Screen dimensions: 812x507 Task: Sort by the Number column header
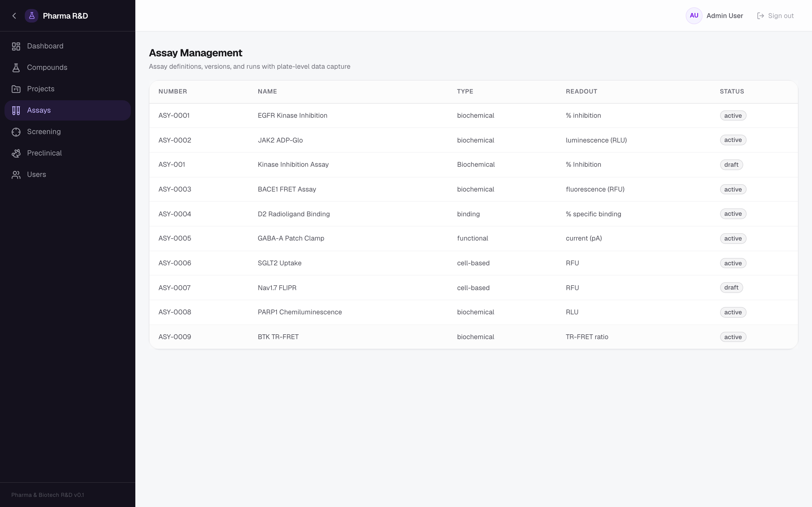pyautogui.click(x=173, y=92)
